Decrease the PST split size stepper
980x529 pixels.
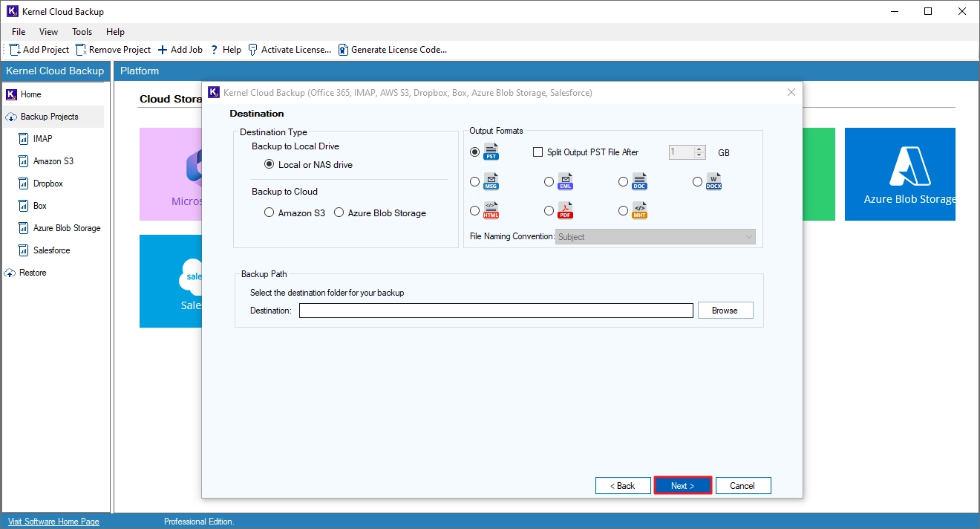699,155
